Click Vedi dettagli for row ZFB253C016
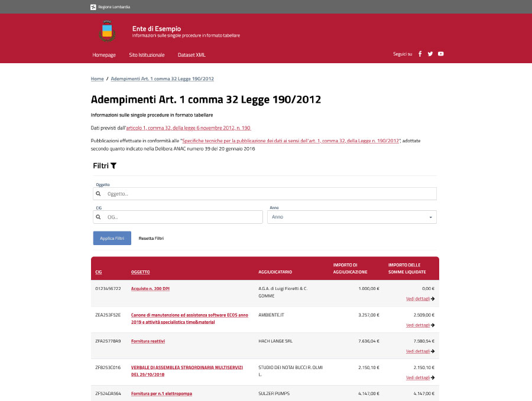The width and height of the screenshot is (532, 401). [x=418, y=377]
